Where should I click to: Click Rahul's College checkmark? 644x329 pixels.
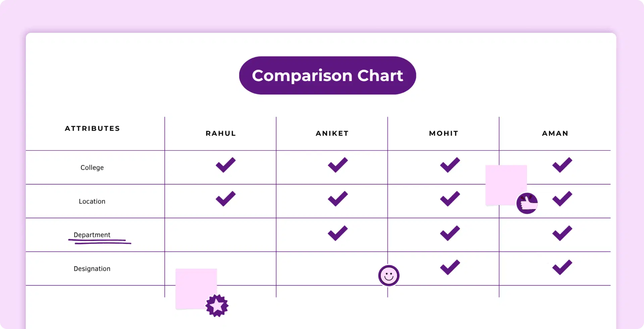tap(226, 165)
